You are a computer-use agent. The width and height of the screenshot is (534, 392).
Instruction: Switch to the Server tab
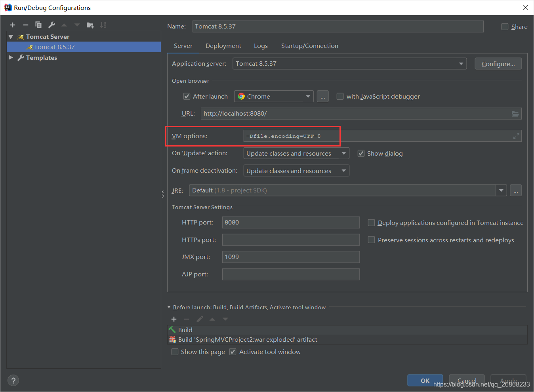pos(183,46)
